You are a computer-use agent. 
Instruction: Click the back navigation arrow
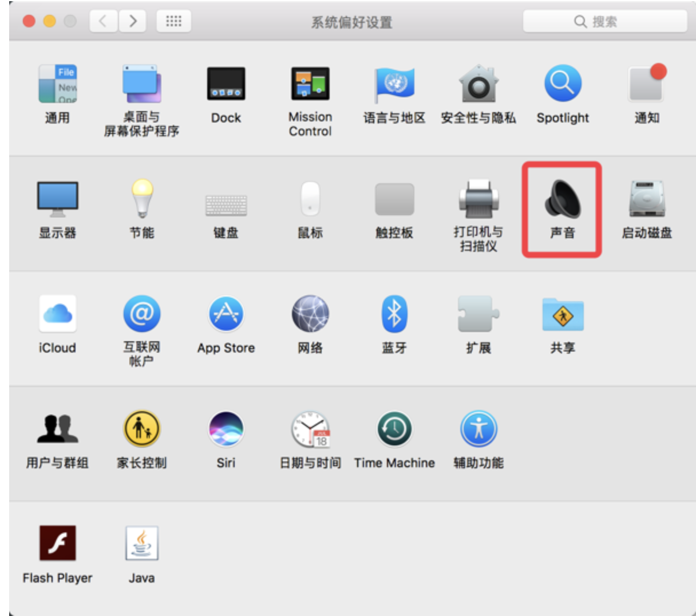104,22
